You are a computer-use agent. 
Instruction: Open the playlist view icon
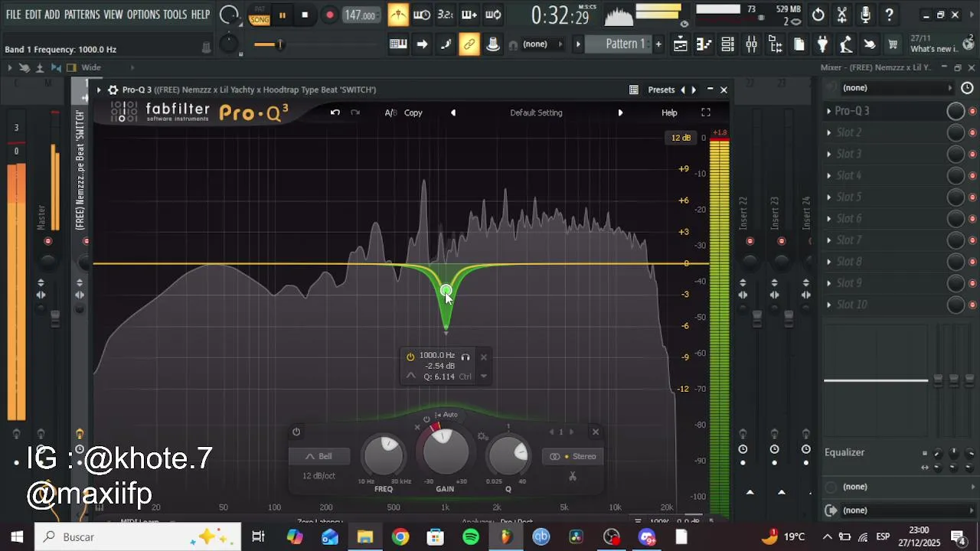click(x=680, y=44)
